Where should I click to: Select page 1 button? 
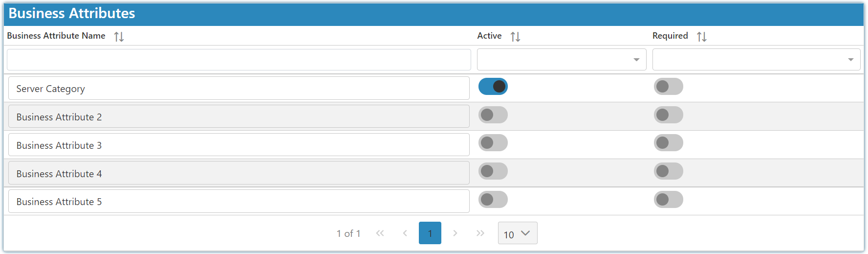(x=430, y=233)
